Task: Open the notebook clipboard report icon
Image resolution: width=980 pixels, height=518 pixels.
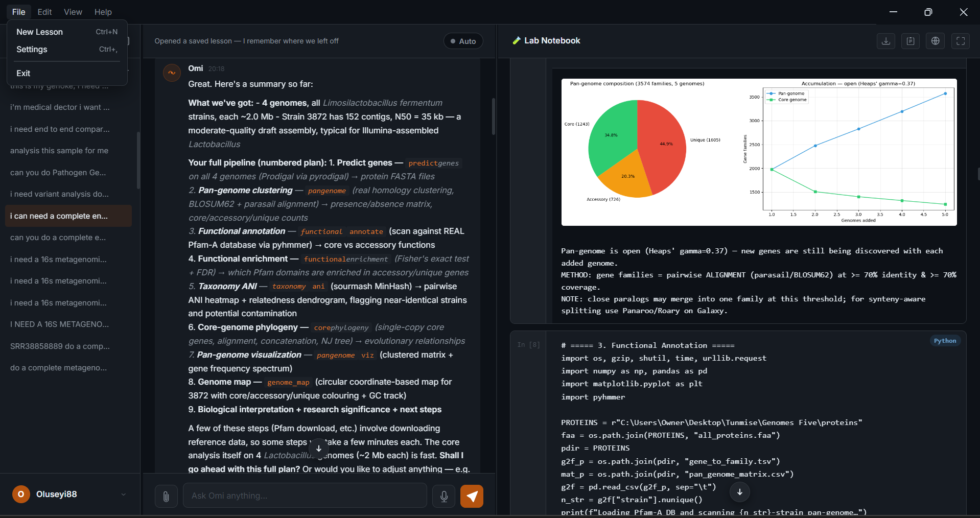Action: pyautogui.click(x=911, y=41)
